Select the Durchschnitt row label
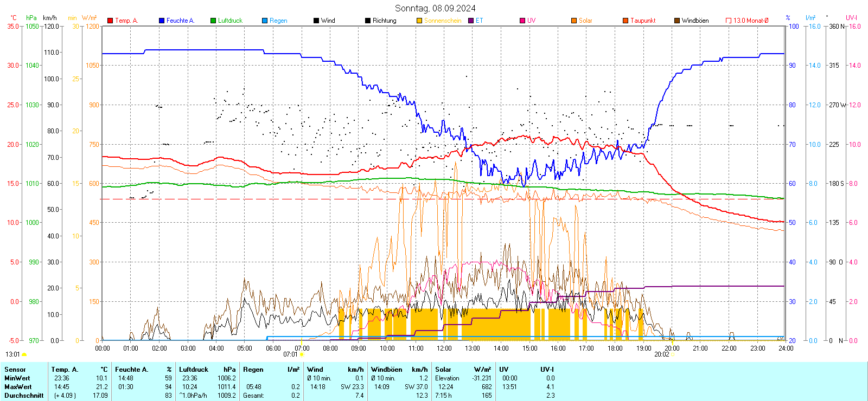Viewport: 868px width, 401px height. [x=24, y=396]
